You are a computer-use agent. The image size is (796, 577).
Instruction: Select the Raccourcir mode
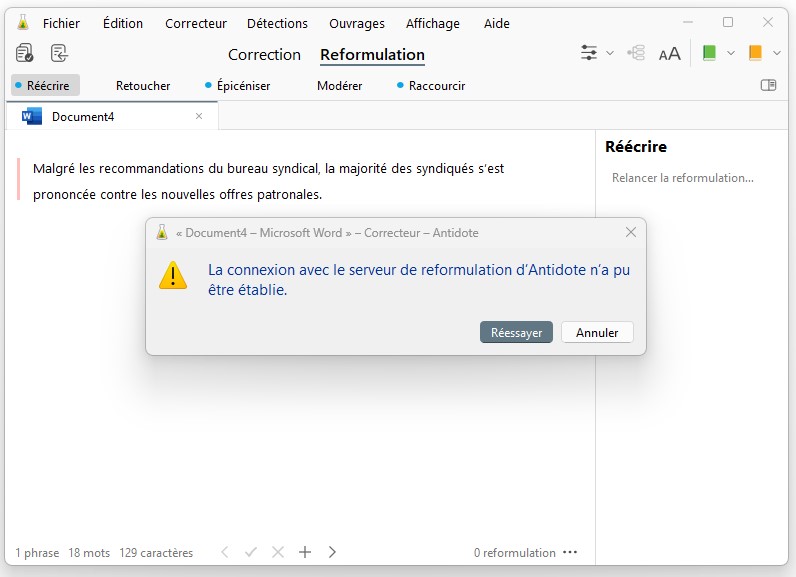click(x=432, y=86)
